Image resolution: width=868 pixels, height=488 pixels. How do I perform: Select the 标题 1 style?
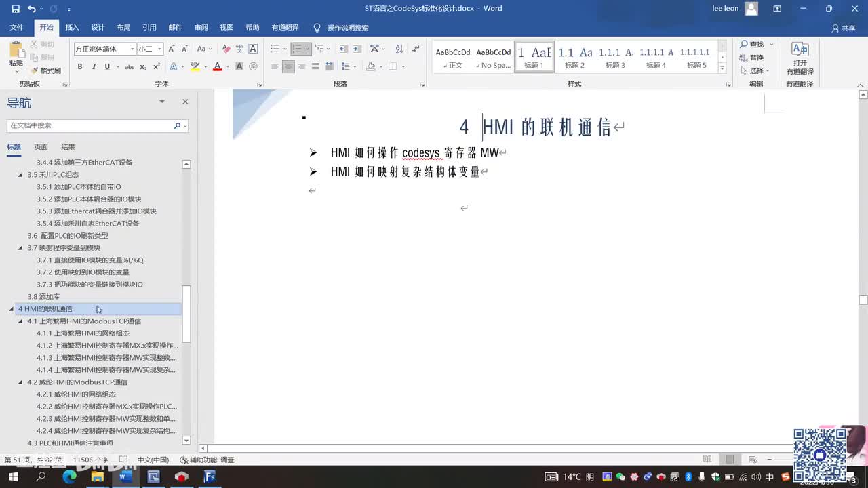(534, 56)
